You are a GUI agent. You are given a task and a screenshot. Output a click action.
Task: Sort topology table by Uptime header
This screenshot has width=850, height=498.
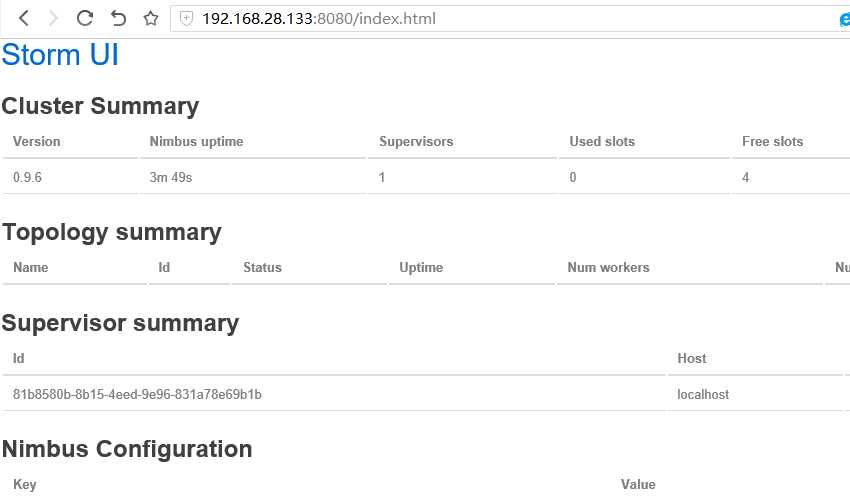tap(421, 268)
